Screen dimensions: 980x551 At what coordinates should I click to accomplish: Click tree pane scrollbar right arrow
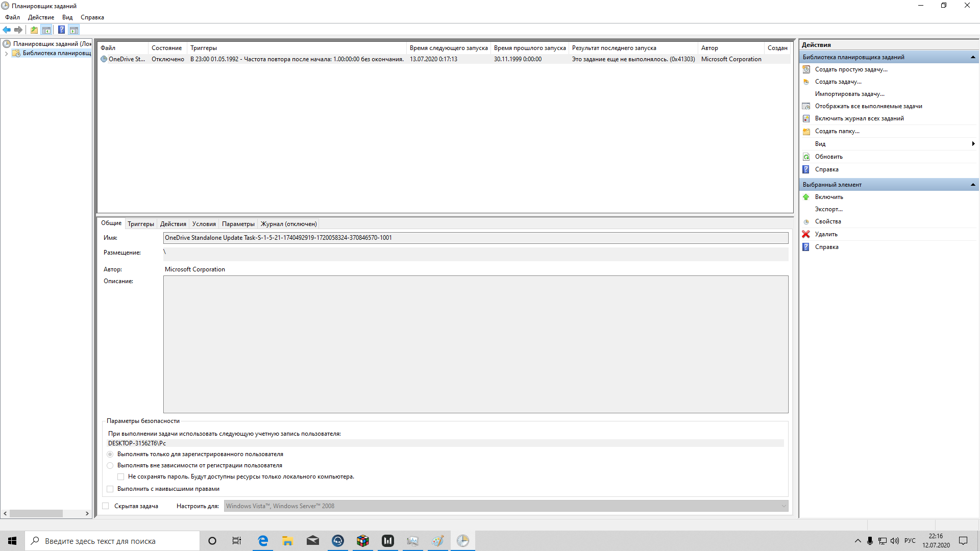pyautogui.click(x=87, y=514)
